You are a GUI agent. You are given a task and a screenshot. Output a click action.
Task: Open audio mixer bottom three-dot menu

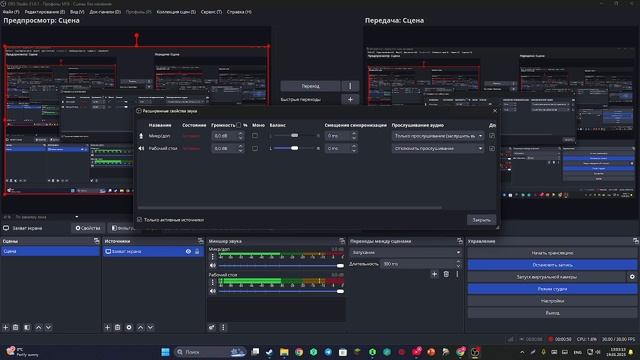pos(223,327)
